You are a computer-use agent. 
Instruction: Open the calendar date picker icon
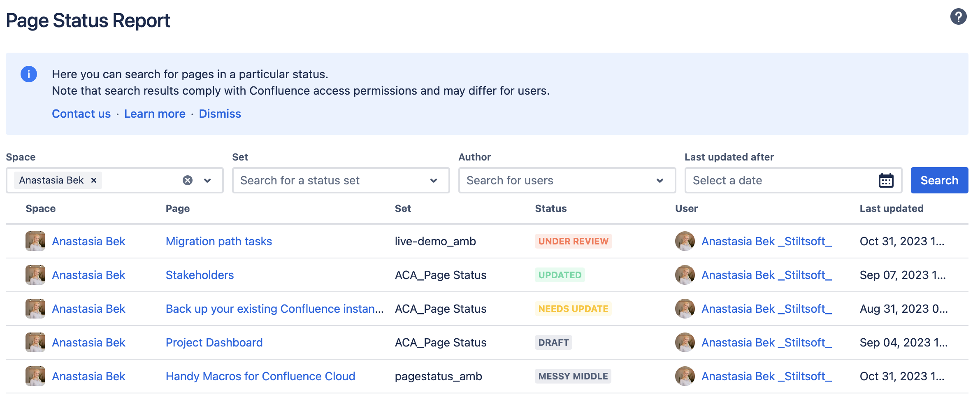(x=885, y=180)
